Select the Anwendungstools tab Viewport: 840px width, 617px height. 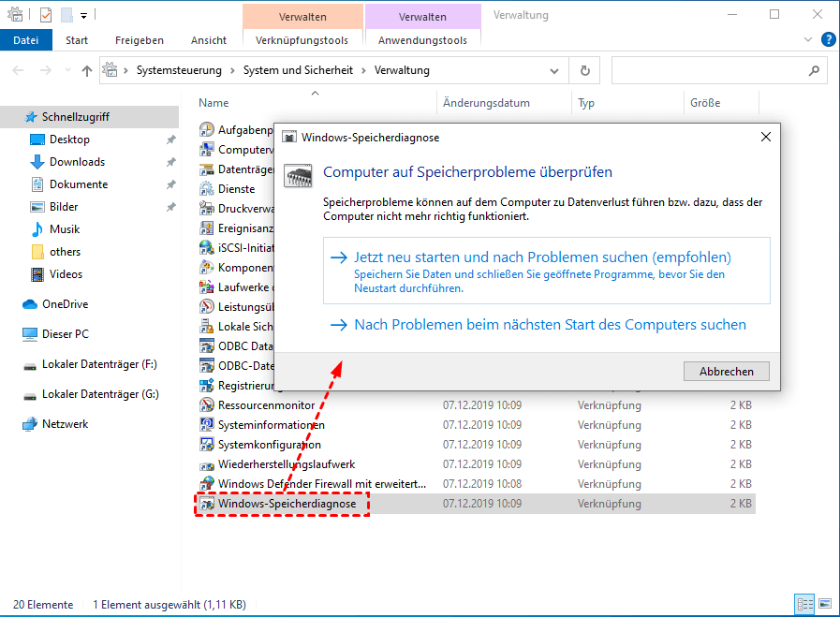click(x=422, y=40)
